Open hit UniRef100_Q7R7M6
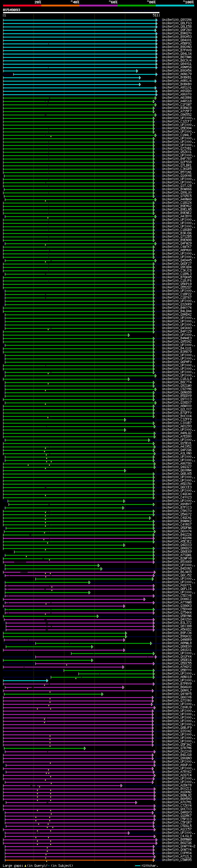Viewport: 197px width, 868px height. click(176, 748)
